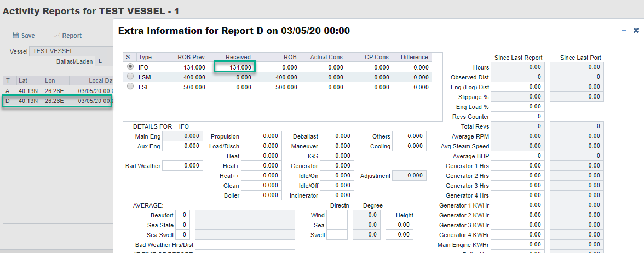The width and height of the screenshot is (644, 253).
Task: Open the Ballast/Laden selector
Action: (104, 61)
